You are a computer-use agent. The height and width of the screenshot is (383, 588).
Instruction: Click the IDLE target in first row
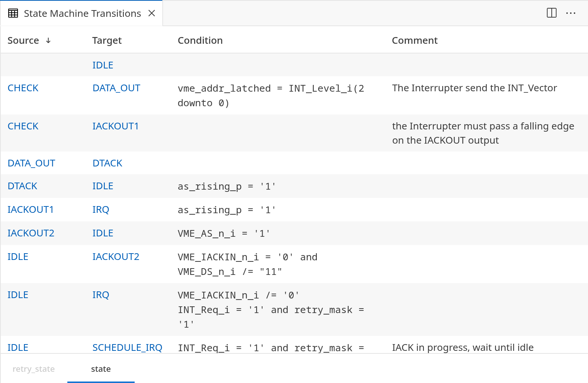[103, 65]
